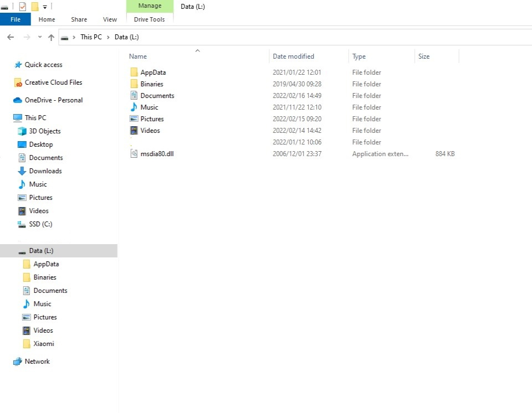This screenshot has width=532, height=413.
Task: Switch to the View ribbon tab
Action: [110, 19]
